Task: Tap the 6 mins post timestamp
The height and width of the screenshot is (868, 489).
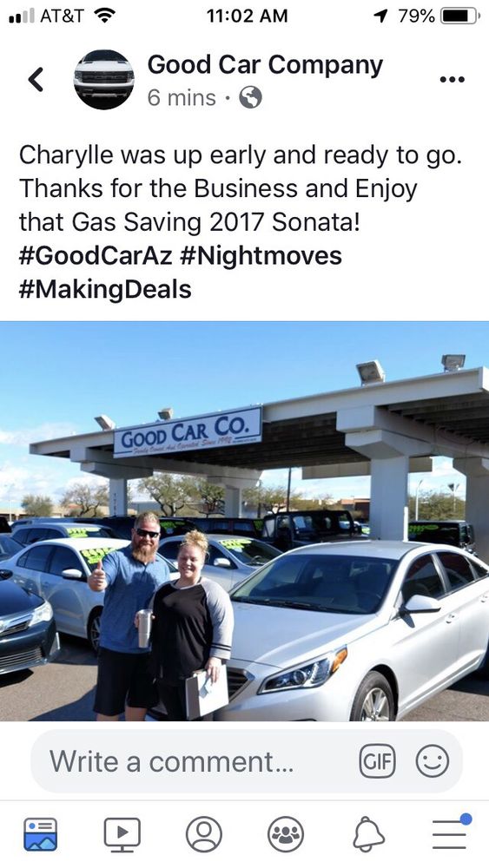Action: tap(182, 98)
